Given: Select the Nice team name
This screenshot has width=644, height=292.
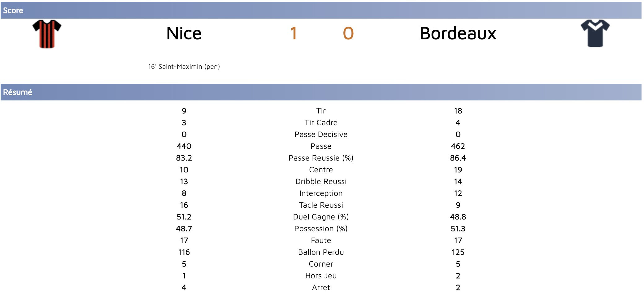Looking at the screenshot, I should pyautogui.click(x=184, y=33).
